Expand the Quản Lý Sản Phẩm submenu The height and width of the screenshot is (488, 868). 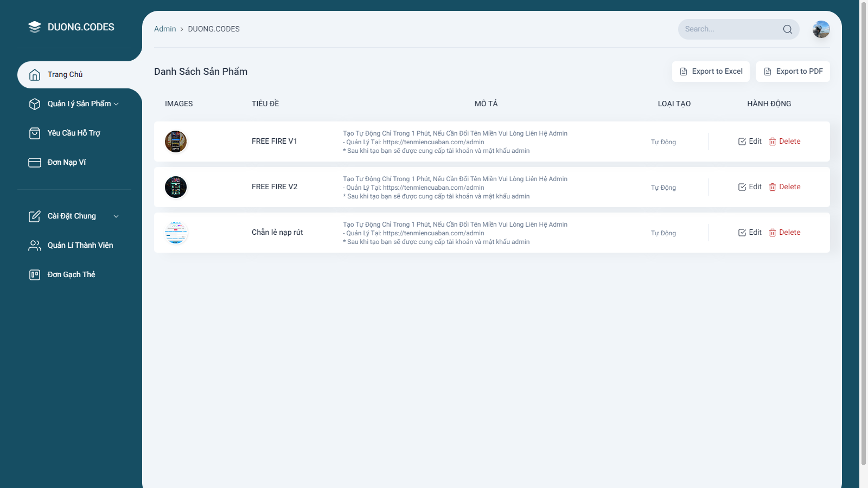coord(116,104)
